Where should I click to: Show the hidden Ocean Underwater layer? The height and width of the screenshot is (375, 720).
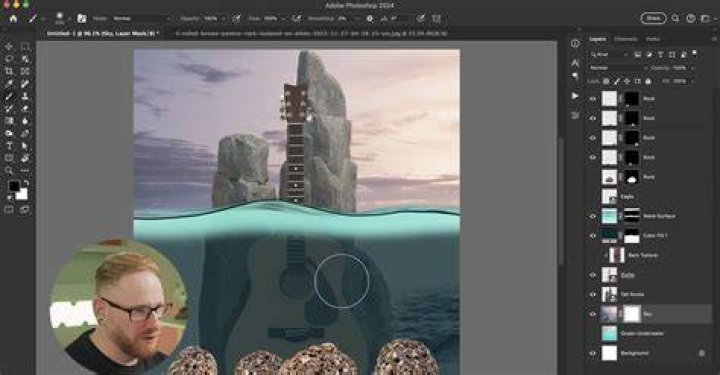pos(593,334)
